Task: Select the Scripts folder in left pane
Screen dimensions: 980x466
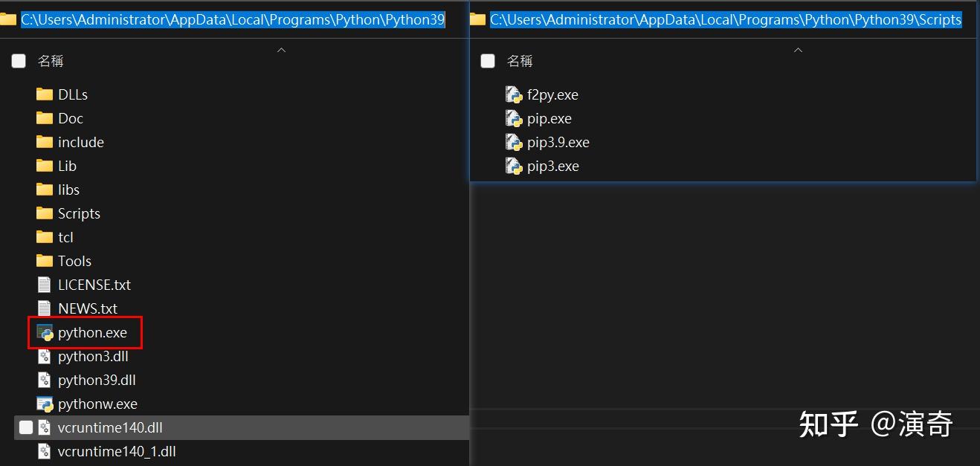Action: pyautogui.click(x=68, y=213)
